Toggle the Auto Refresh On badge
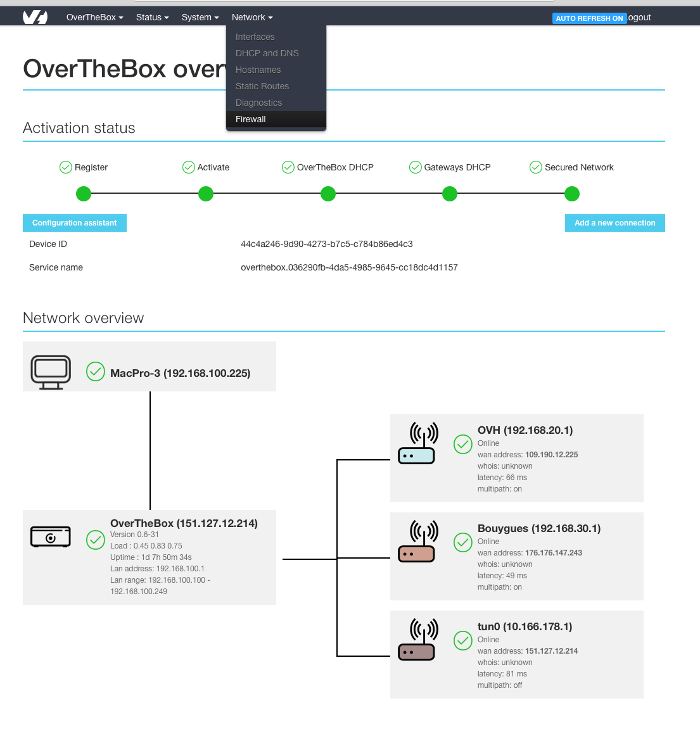 [589, 18]
